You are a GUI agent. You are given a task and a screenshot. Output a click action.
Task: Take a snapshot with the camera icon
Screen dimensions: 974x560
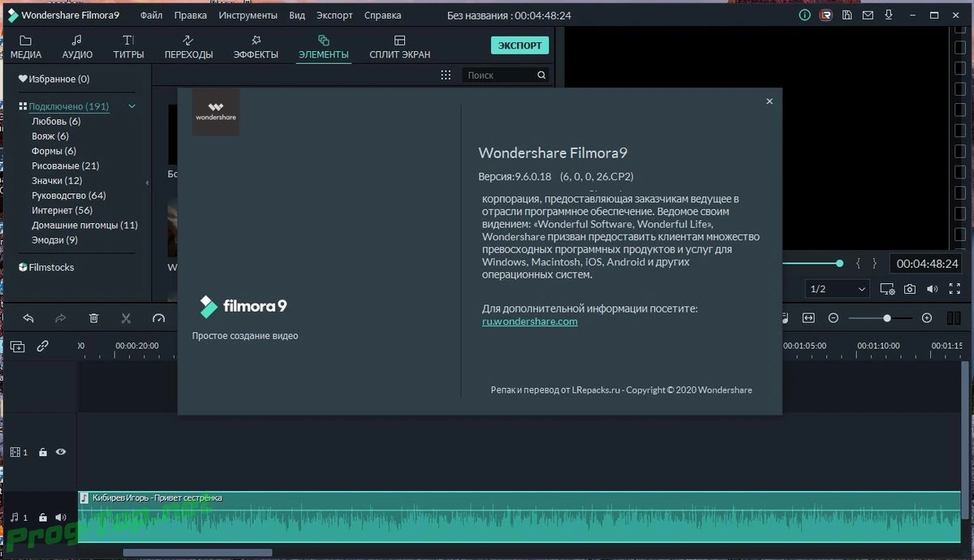(911, 289)
